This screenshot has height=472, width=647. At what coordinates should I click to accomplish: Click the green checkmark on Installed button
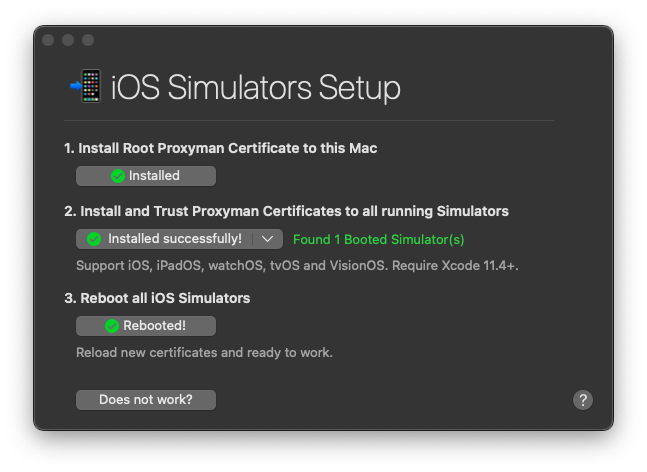(x=118, y=176)
